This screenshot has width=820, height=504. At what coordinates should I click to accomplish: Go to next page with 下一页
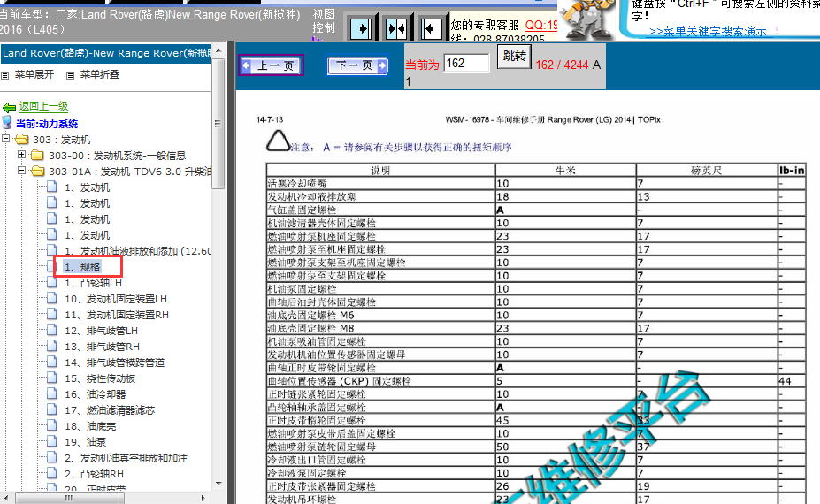(x=357, y=65)
